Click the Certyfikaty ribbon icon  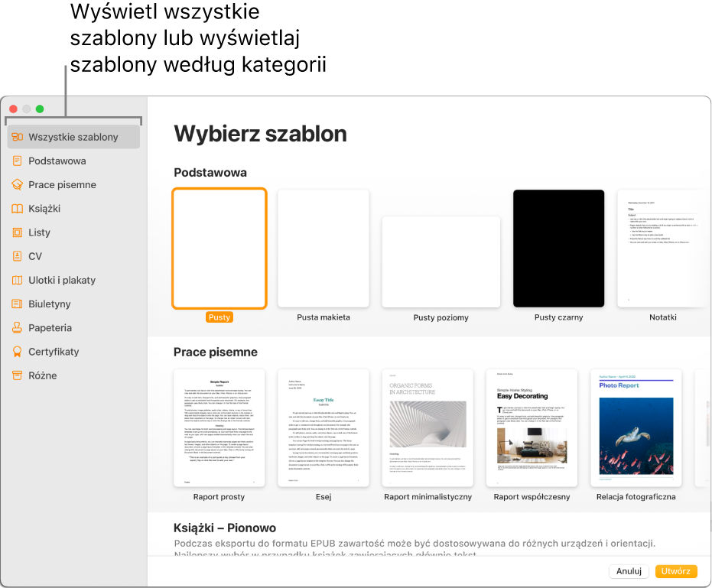point(18,352)
